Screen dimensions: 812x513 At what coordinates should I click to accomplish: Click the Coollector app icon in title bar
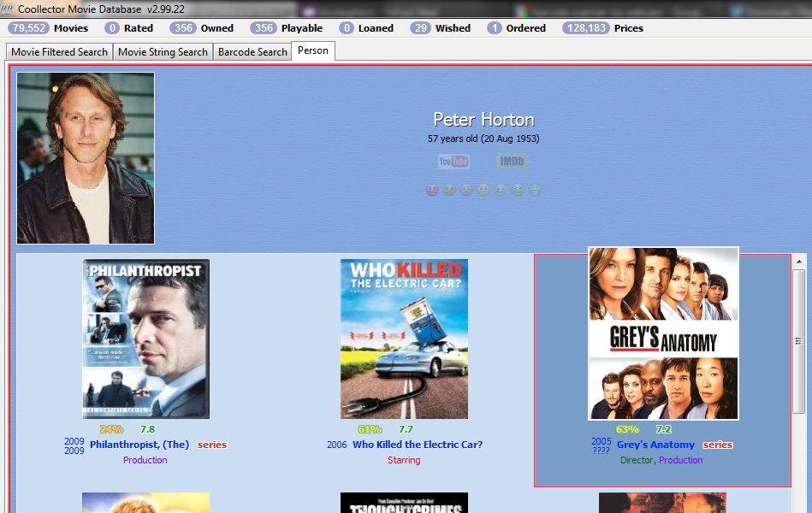7,9
